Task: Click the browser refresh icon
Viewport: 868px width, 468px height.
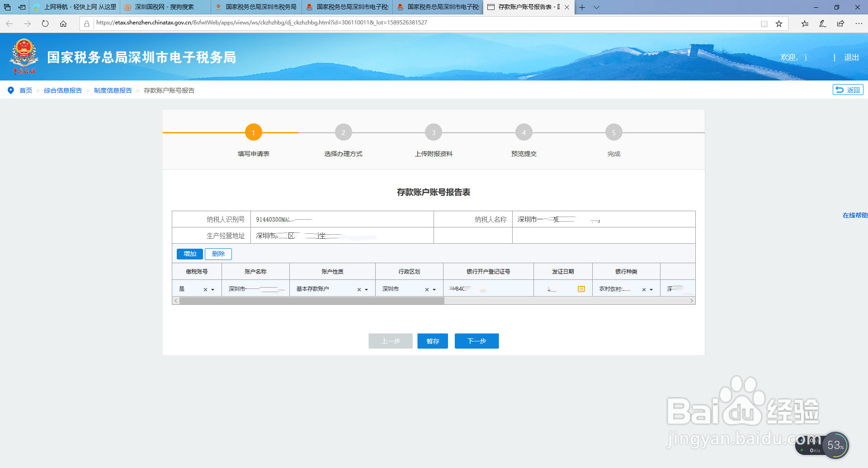Action: [x=45, y=24]
